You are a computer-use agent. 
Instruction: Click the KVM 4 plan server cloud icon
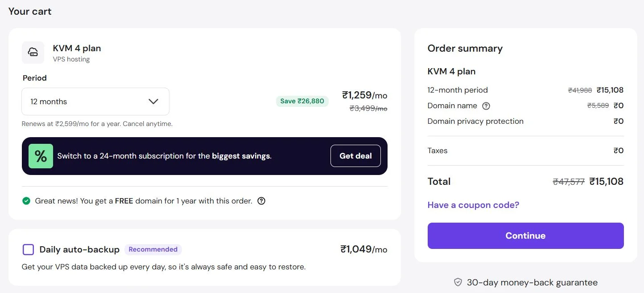coord(33,53)
